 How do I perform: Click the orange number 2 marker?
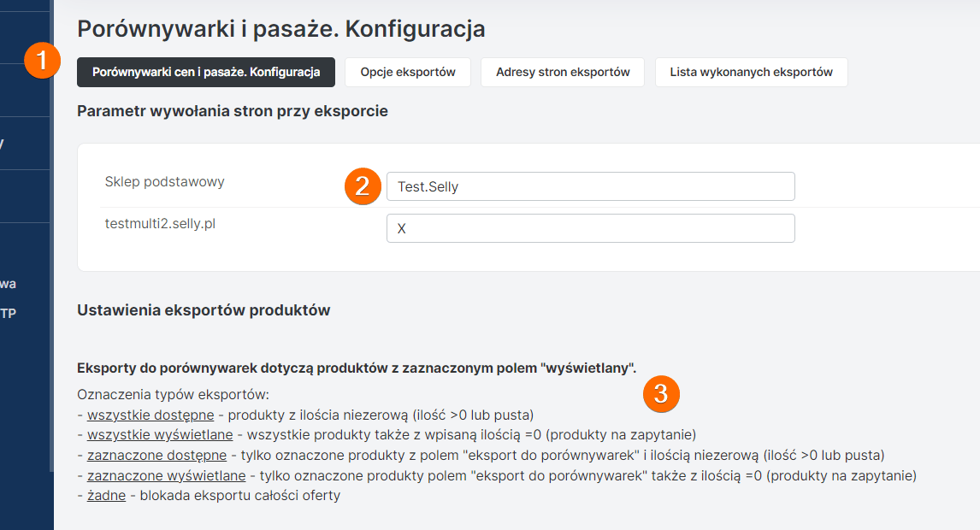pyautogui.click(x=362, y=186)
